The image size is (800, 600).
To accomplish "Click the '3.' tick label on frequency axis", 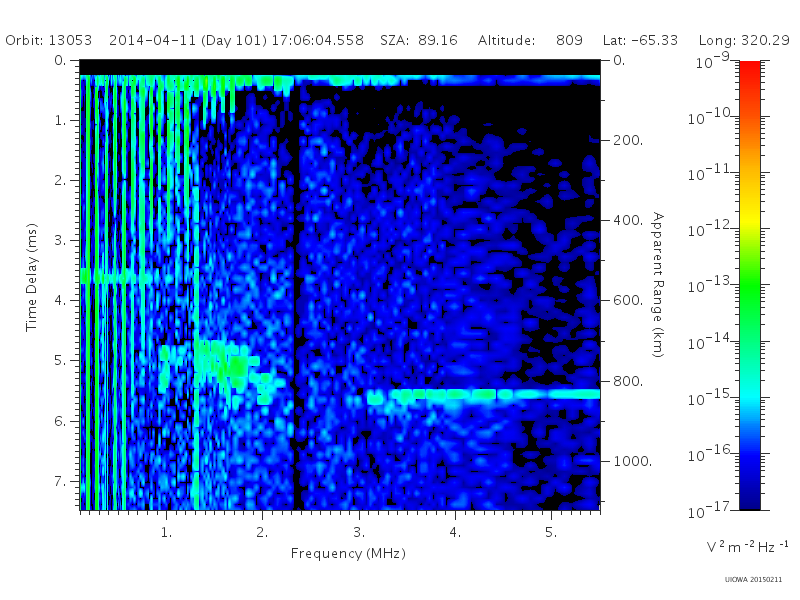I will (359, 532).
